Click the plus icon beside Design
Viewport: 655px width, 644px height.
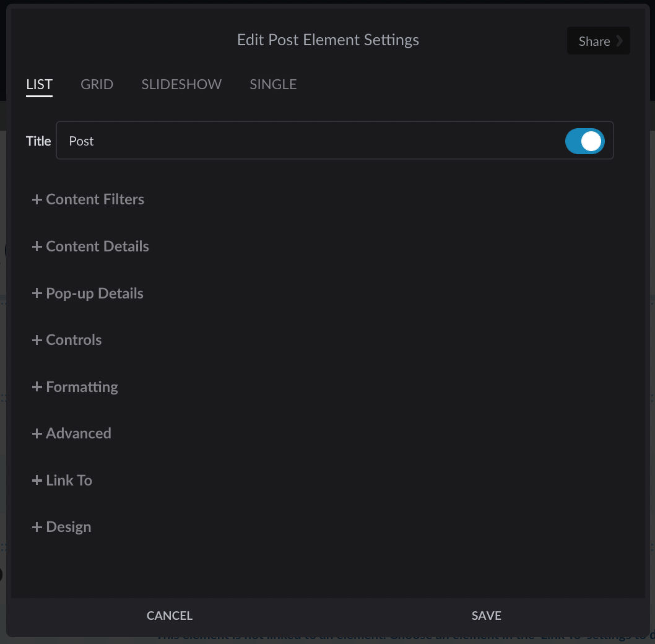pos(37,526)
